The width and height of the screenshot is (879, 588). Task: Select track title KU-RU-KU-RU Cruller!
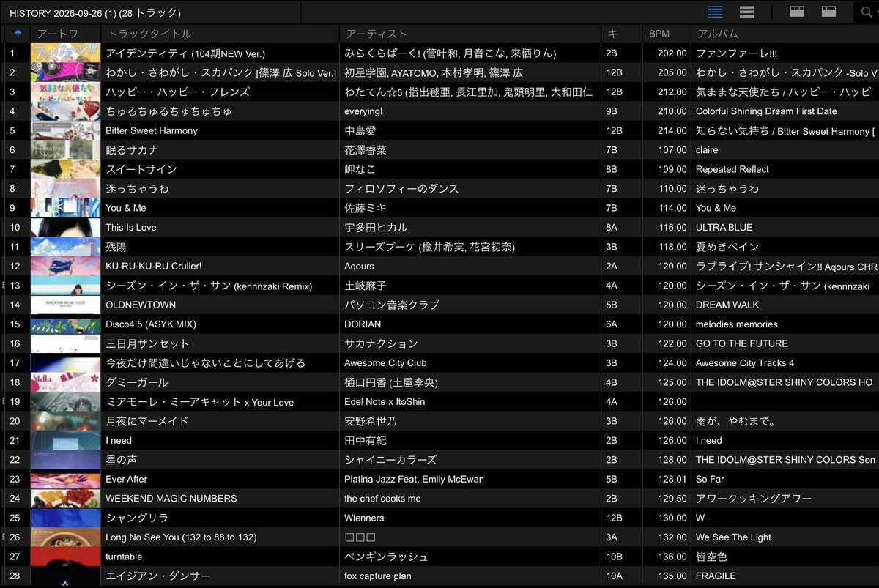click(153, 266)
